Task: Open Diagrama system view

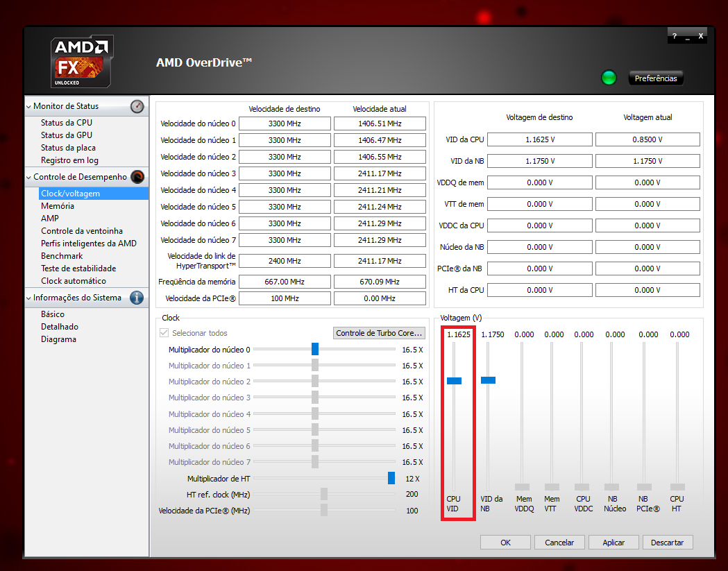Action: click(58, 339)
